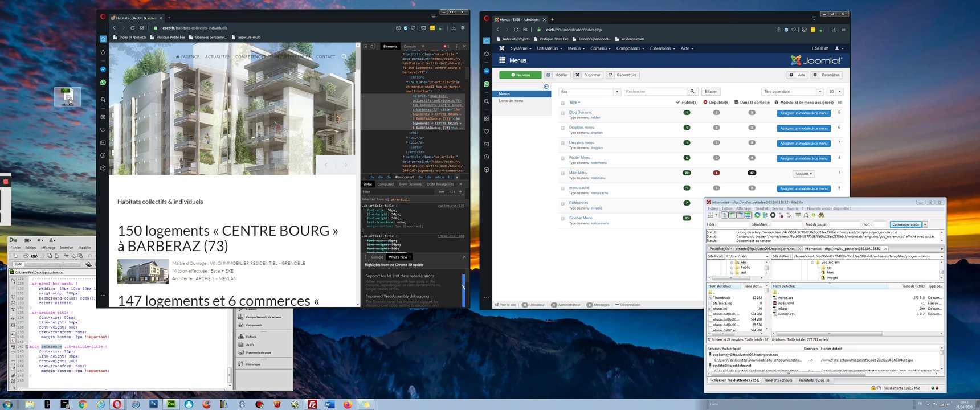Open the Système dropdown in Joomla admin bar
Image resolution: width=980 pixels, height=410 pixels.
click(520, 48)
